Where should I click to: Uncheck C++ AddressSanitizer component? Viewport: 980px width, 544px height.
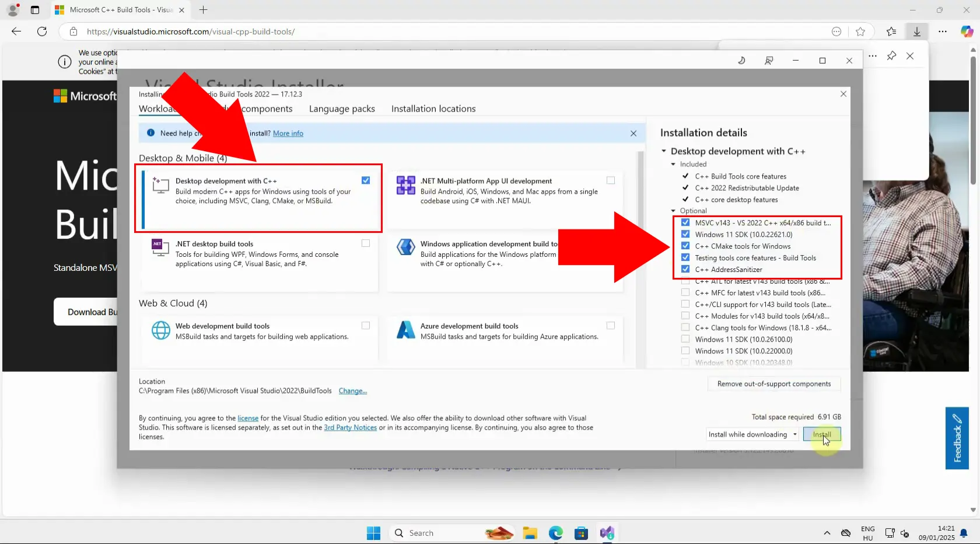pyautogui.click(x=685, y=269)
